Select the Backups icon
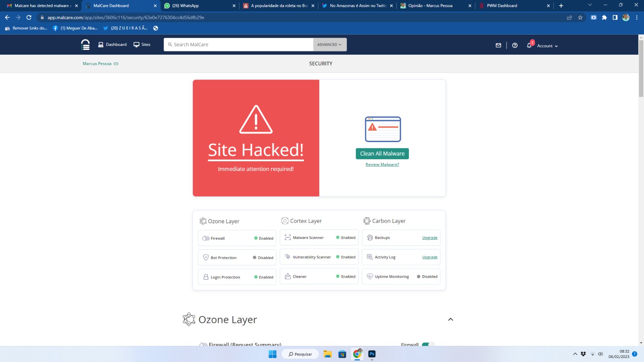The image size is (644, 362). (x=370, y=238)
